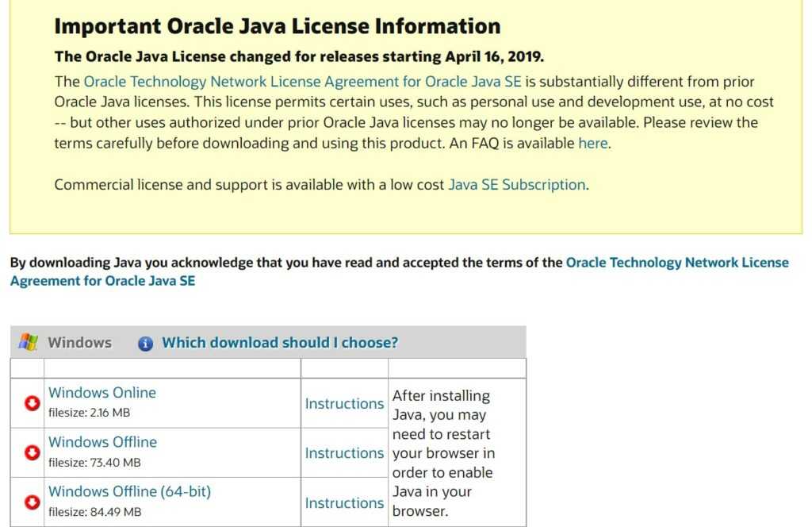The width and height of the screenshot is (812, 527).
Task: Click the 'license changed April 16, 2019' subheading
Action: coord(299,56)
